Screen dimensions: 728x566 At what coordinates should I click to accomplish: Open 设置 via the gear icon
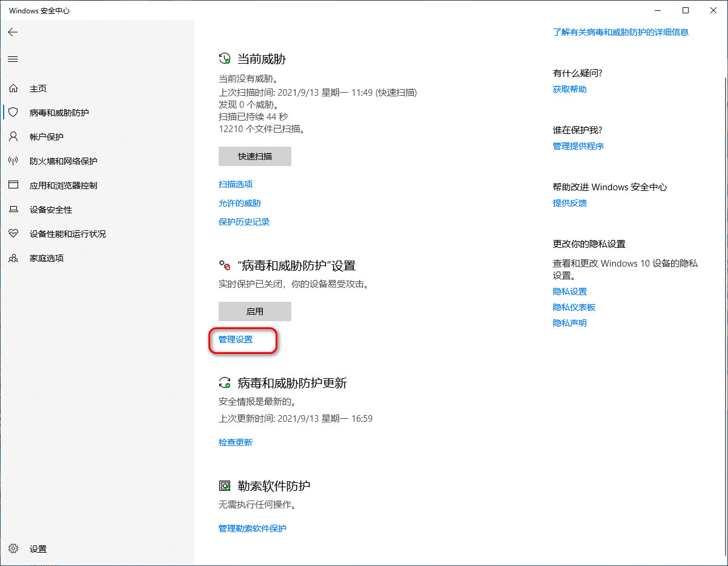pyautogui.click(x=13, y=549)
